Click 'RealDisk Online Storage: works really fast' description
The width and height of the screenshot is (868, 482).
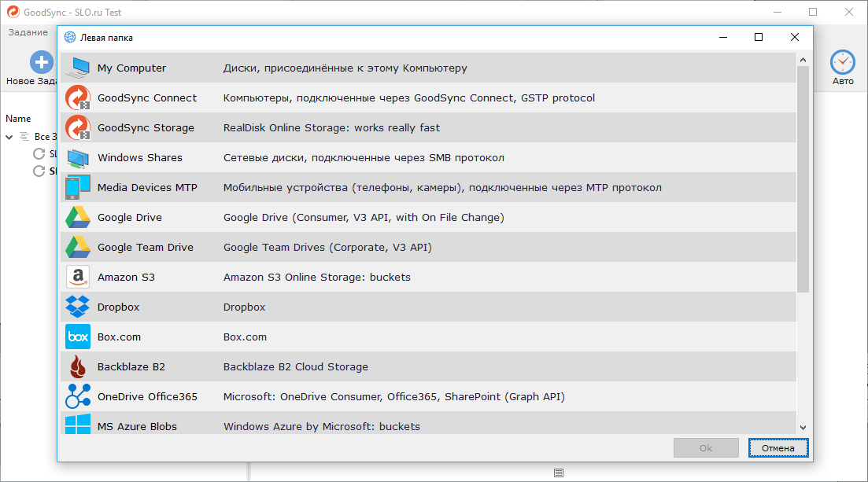(331, 128)
